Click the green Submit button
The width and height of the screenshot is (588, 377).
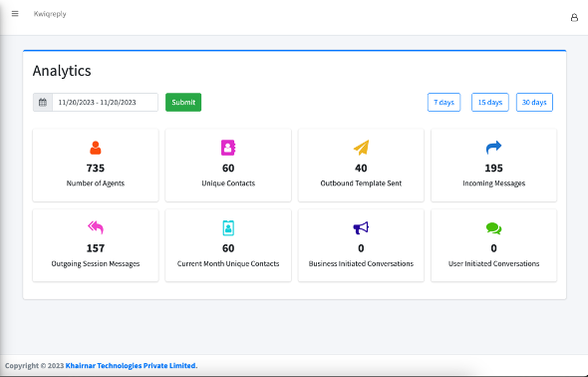[x=183, y=103]
